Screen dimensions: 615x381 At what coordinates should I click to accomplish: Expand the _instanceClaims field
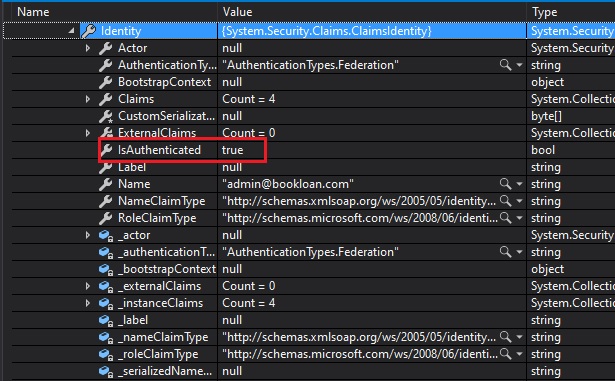click(88, 303)
